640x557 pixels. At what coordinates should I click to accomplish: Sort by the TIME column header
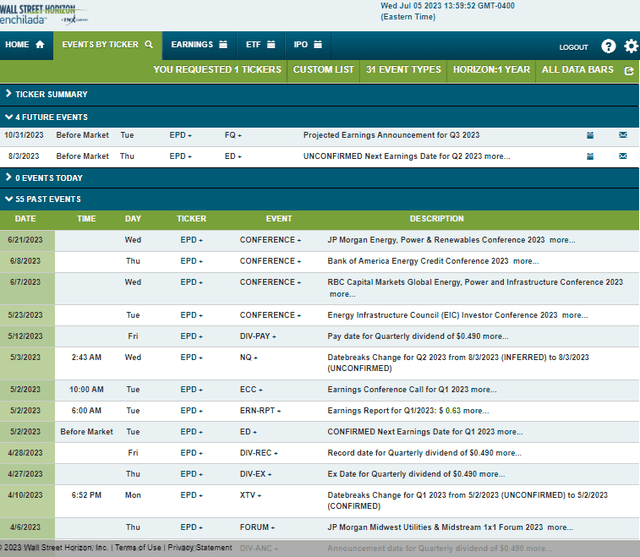click(87, 219)
